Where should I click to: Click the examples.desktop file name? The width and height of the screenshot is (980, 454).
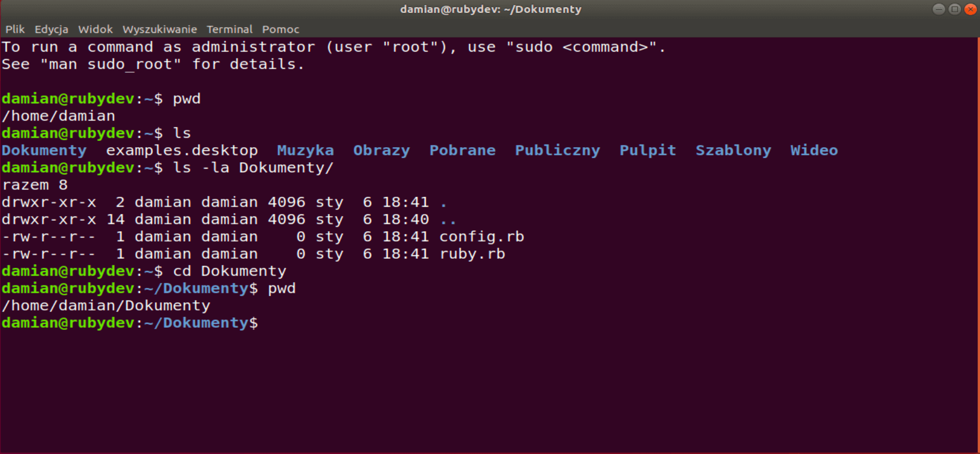click(182, 150)
